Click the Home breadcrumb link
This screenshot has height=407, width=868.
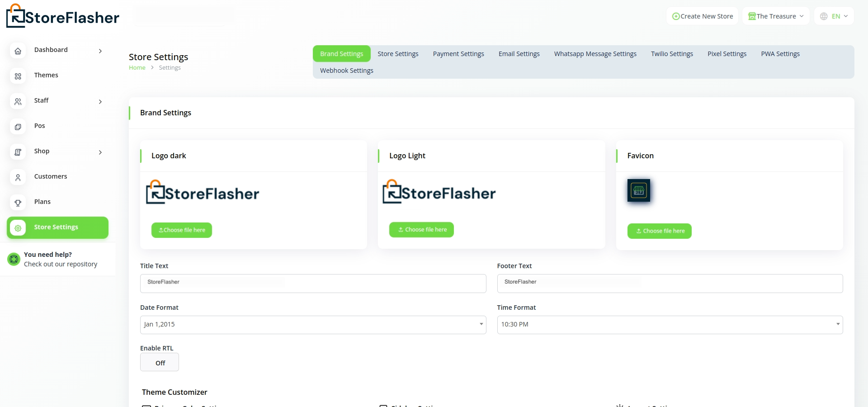[137, 68]
